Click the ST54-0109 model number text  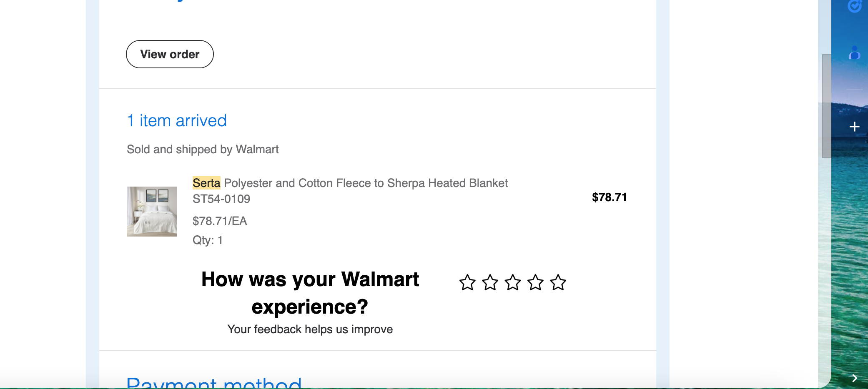221,199
